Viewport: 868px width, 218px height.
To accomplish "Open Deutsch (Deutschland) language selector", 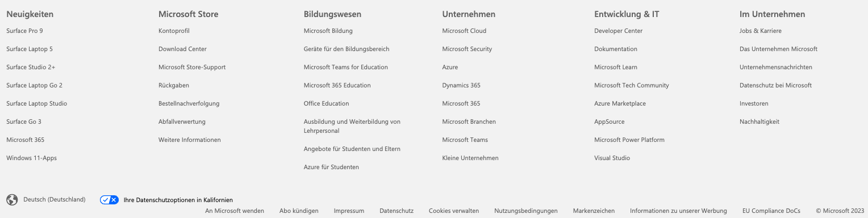I will coord(55,200).
